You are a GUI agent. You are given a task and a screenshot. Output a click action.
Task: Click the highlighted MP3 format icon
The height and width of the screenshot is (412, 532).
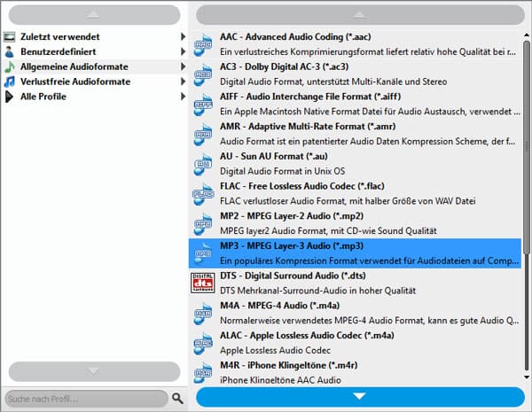click(202, 253)
